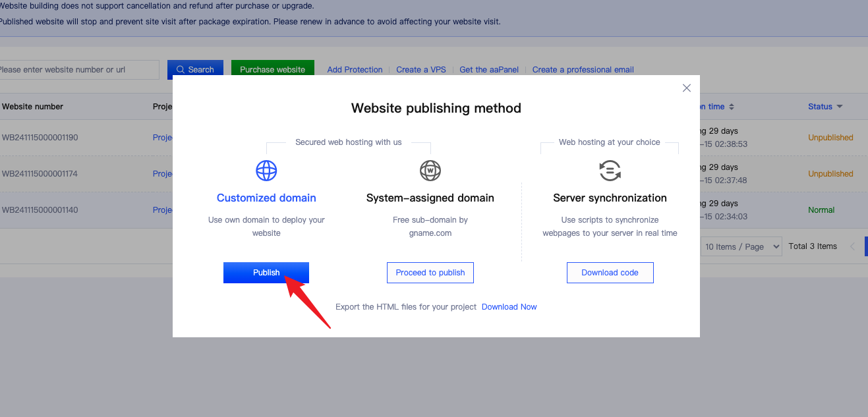This screenshot has width=868, height=417.
Task: Click the previous page arrow in pagination
Action: 852,246
